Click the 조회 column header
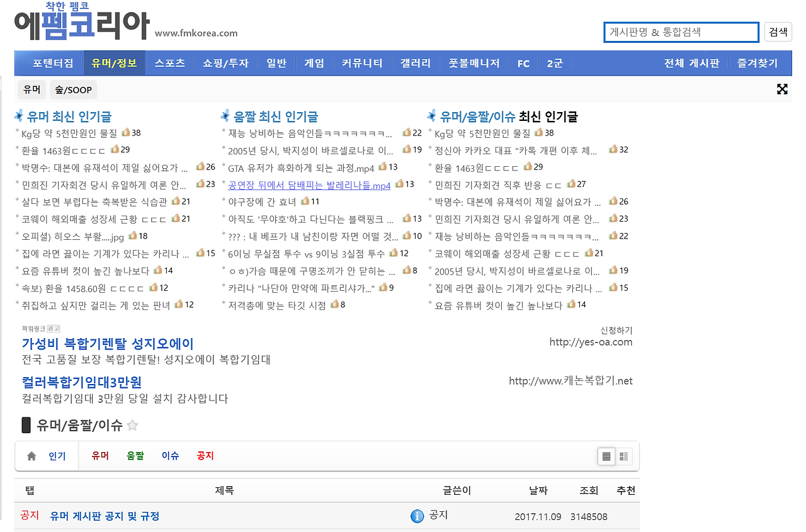This screenshot has height=532, width=806. pyautogui.click(x=589, y=490)
